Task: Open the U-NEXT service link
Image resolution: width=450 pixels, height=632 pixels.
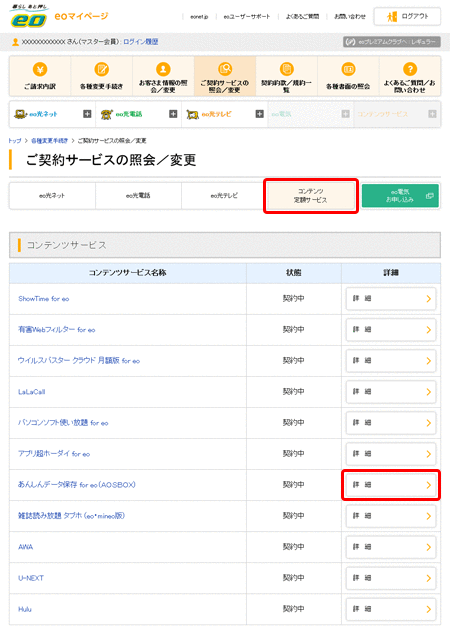Action: [x=31, y=578]
